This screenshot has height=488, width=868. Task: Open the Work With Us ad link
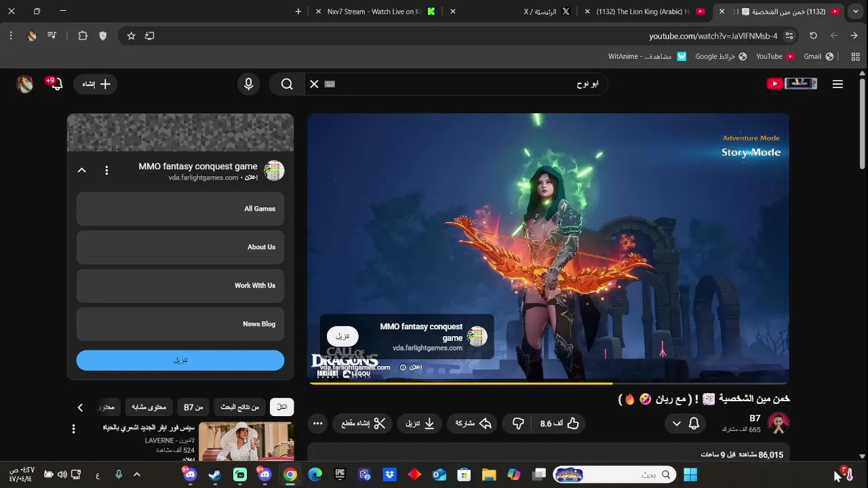click(180, 286)
